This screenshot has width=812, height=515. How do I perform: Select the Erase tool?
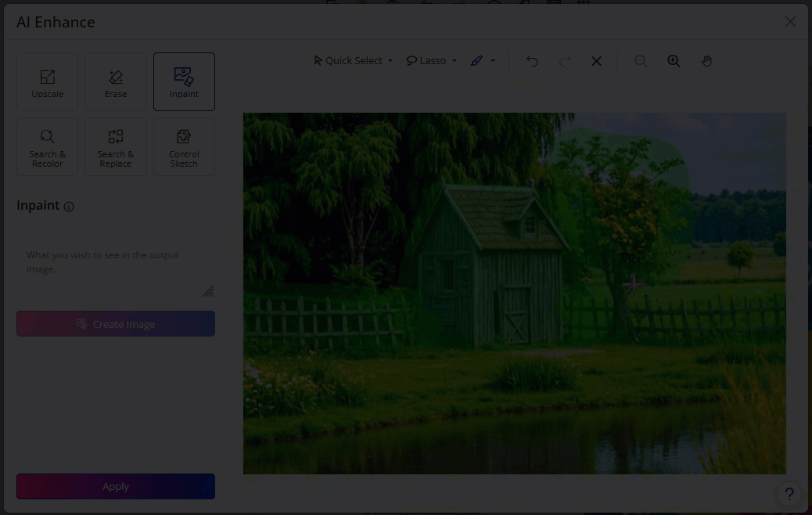tap(116, 82)
